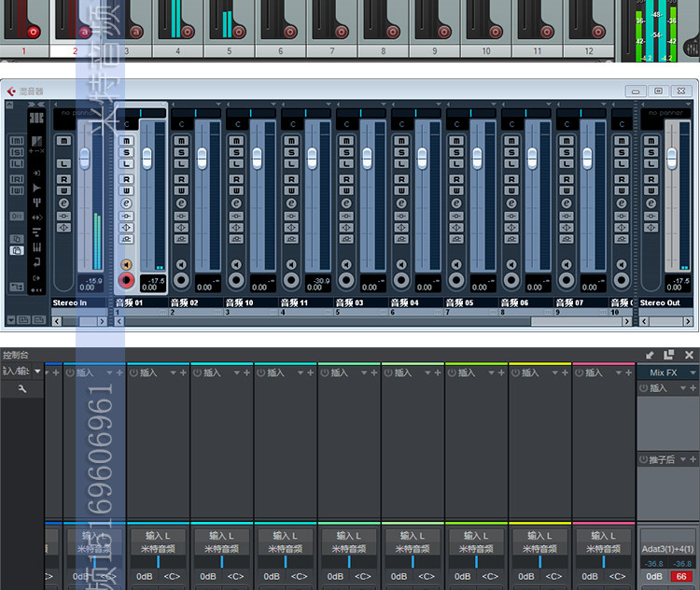Enable write automation on 音频 05
The height and width of the screenshot is (590, 700).
(456, 190)
